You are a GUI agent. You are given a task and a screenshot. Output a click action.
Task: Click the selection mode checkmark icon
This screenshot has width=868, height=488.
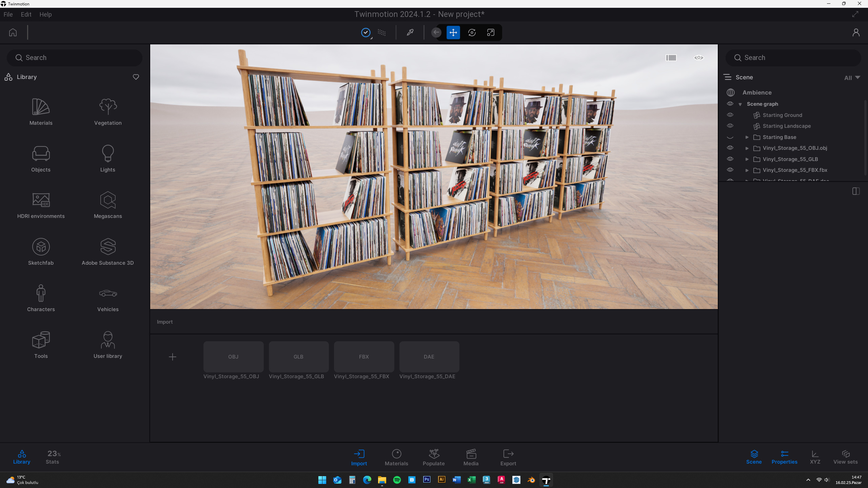pyautogui.click(x=366, y=33)
